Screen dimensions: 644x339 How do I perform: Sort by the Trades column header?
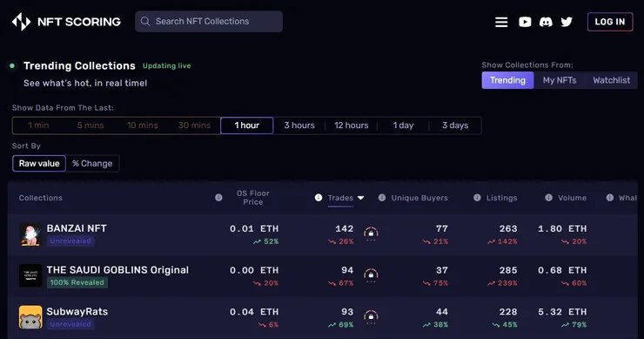pos(340,198)
